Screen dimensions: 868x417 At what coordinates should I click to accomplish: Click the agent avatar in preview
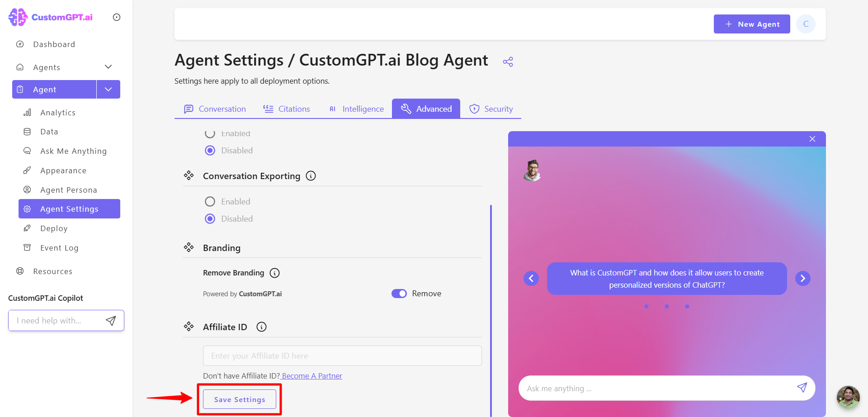point(533,171)
